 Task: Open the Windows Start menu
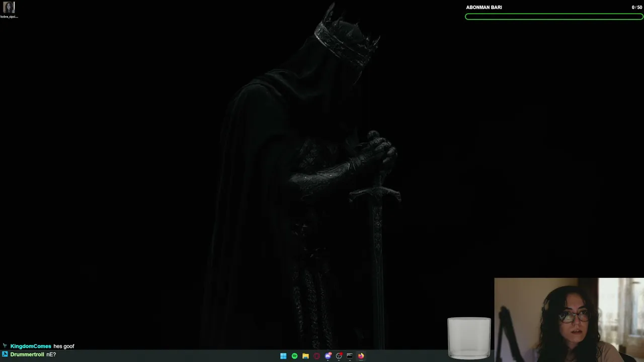[x=283, y=356]
